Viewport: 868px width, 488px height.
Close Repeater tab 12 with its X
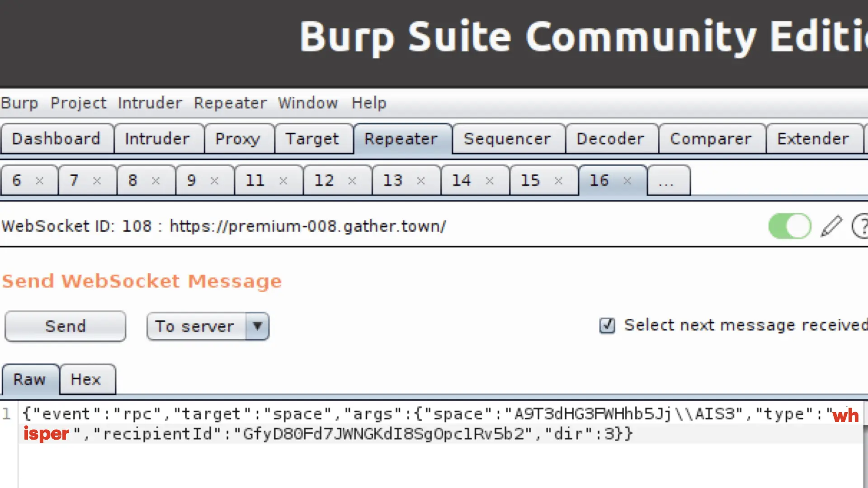(x=352, y=181)
